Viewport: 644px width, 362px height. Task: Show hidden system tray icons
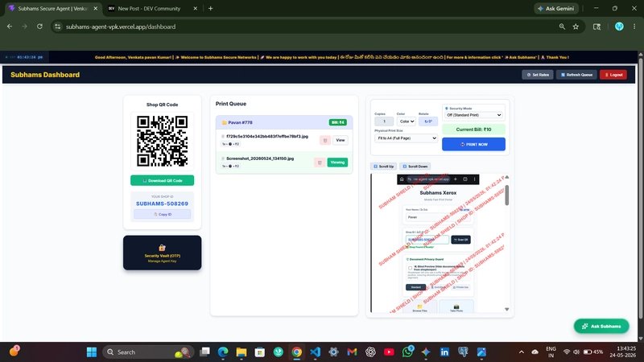(x=521, y=352)
